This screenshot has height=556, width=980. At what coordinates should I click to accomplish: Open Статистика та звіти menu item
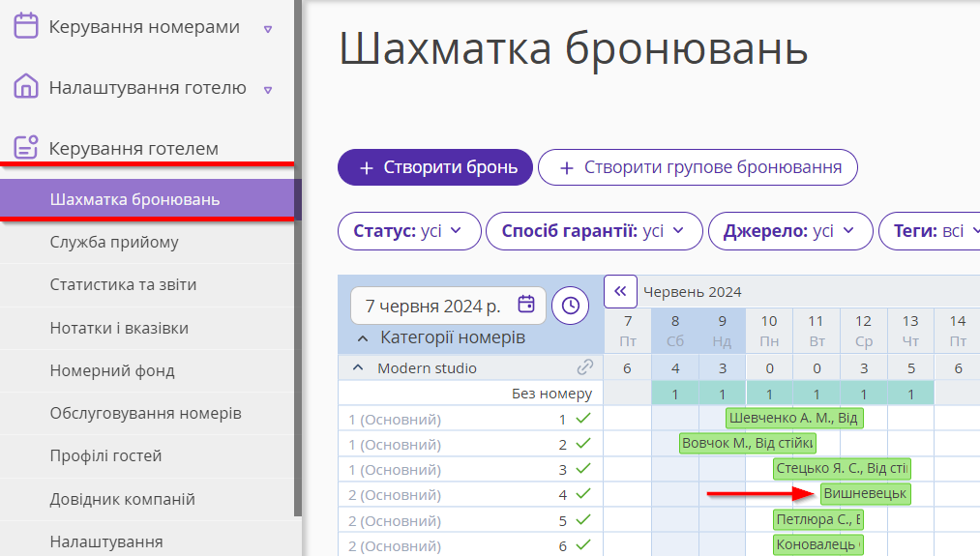(147, 285)
